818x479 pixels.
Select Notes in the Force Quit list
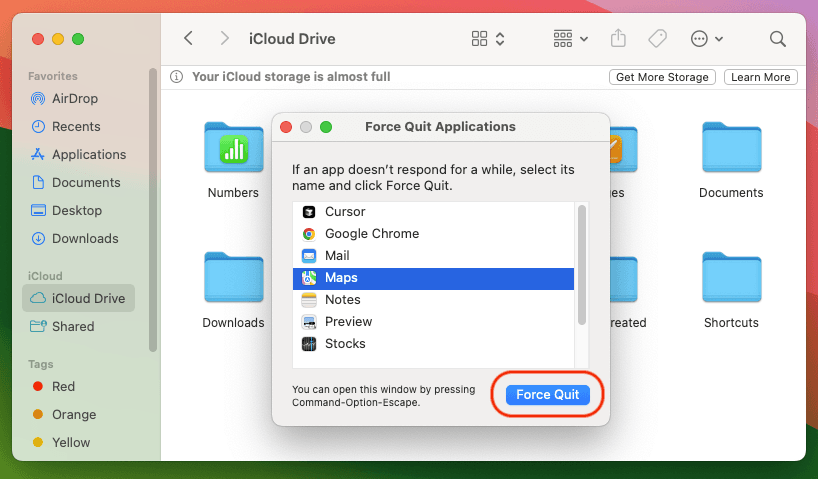433,300
